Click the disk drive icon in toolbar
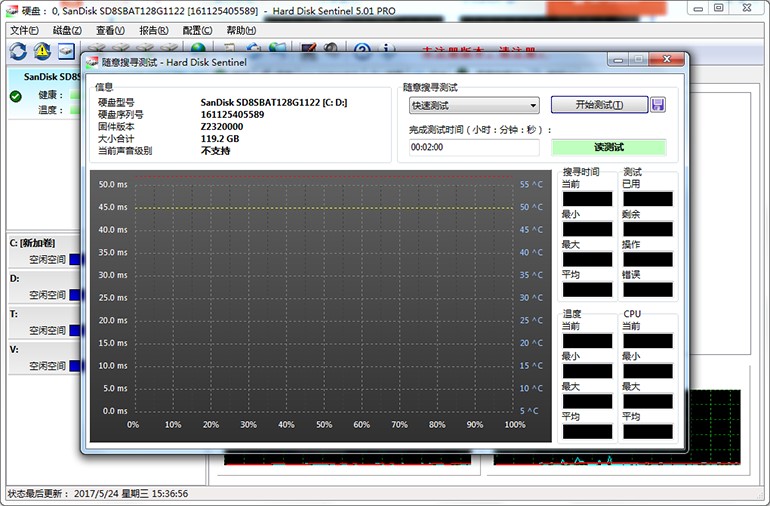This screenshot has width=770, height=506. (66, 51)
